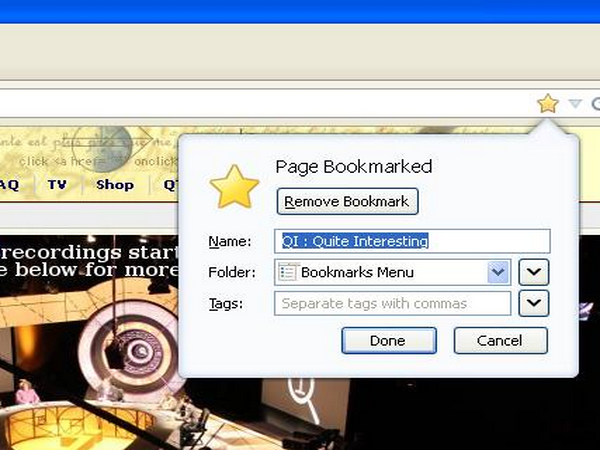The image size is (600, 450).
Task: Click into the bookmark Name field
Action: click(412, 241)
